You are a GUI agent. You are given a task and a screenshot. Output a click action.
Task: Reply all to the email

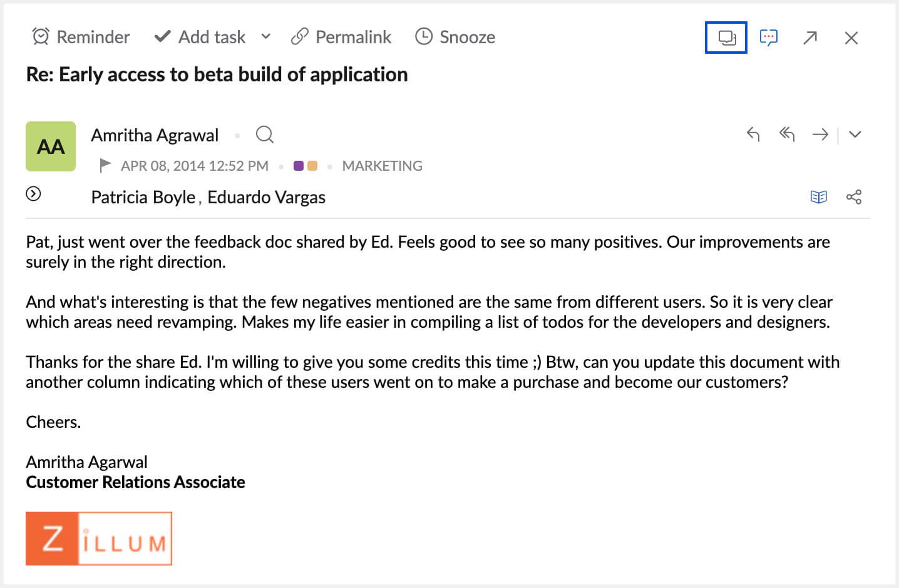point(787,134)
